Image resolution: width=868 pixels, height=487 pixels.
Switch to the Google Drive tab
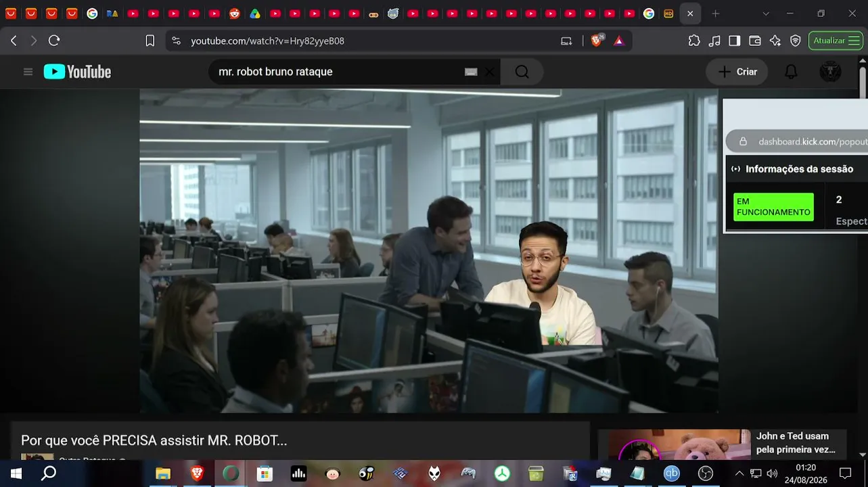254,14
